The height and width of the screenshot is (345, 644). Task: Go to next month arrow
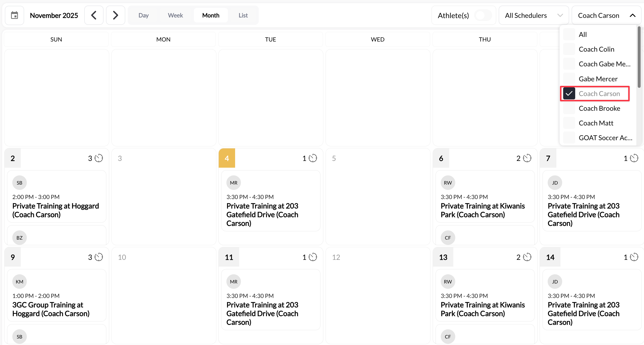[115, 15]
